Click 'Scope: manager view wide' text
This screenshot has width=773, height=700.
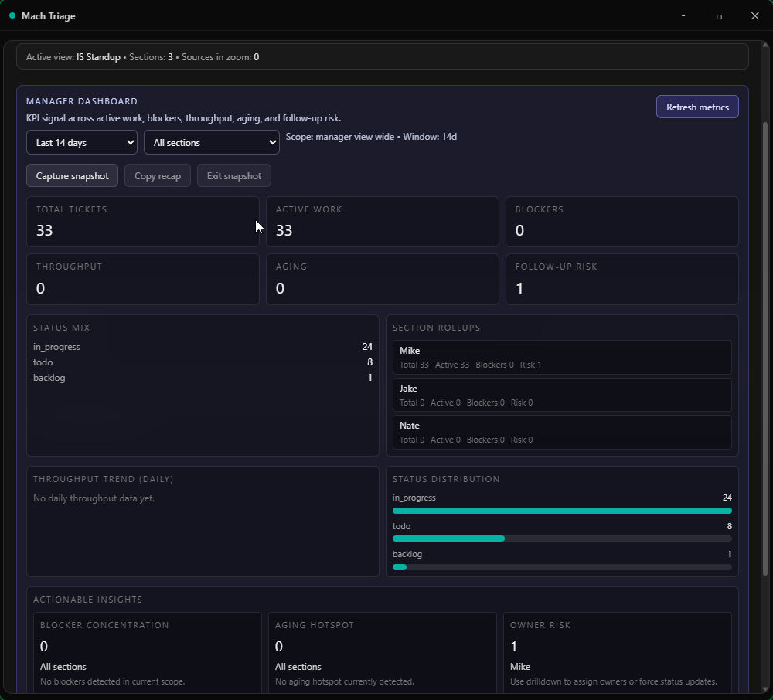(x=340, y=137)
